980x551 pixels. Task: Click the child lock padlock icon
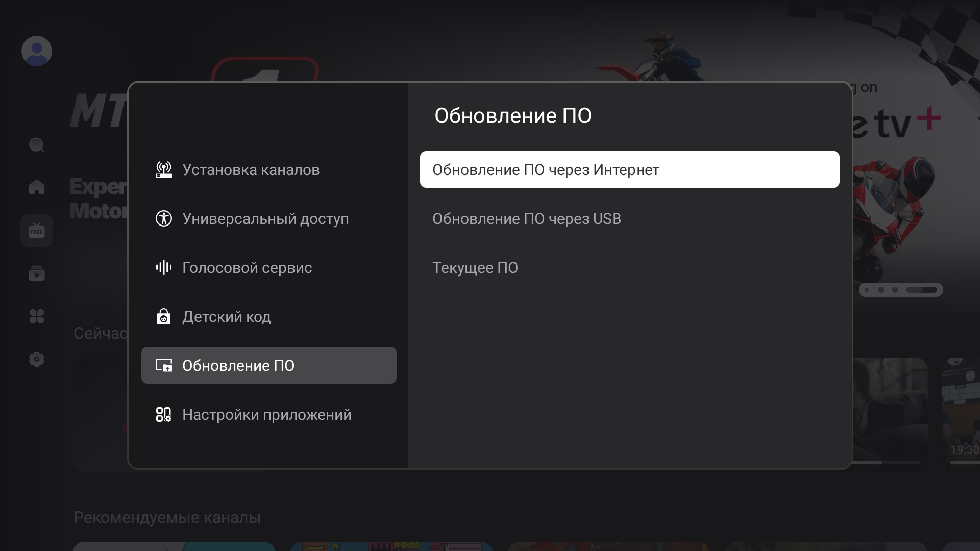pos(163,317)
